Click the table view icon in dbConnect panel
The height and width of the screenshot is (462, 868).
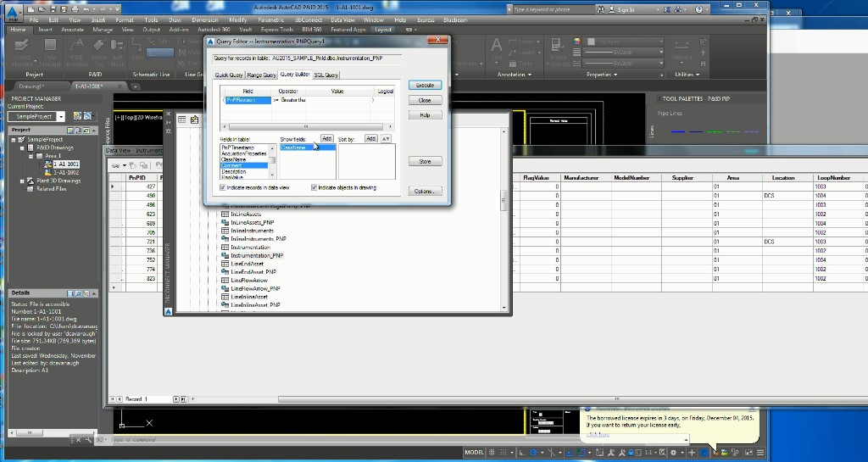pos(181,120)
